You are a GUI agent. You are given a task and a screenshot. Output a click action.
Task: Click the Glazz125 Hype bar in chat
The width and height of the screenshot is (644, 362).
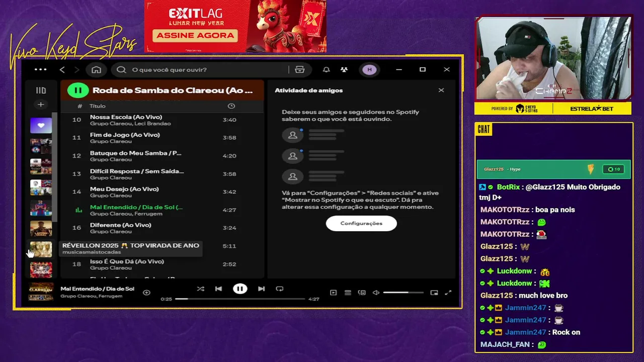(x=553, y=169)
